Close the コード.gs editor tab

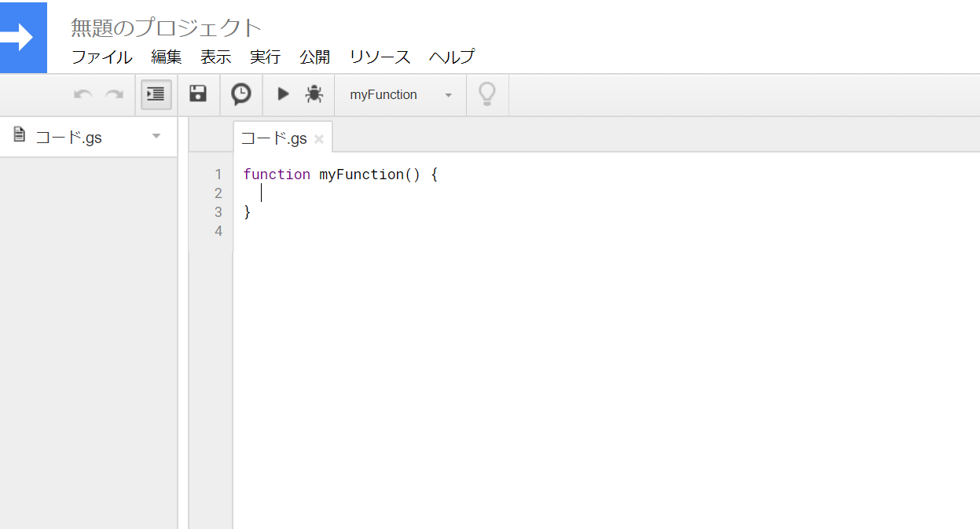tap(319, 139)
